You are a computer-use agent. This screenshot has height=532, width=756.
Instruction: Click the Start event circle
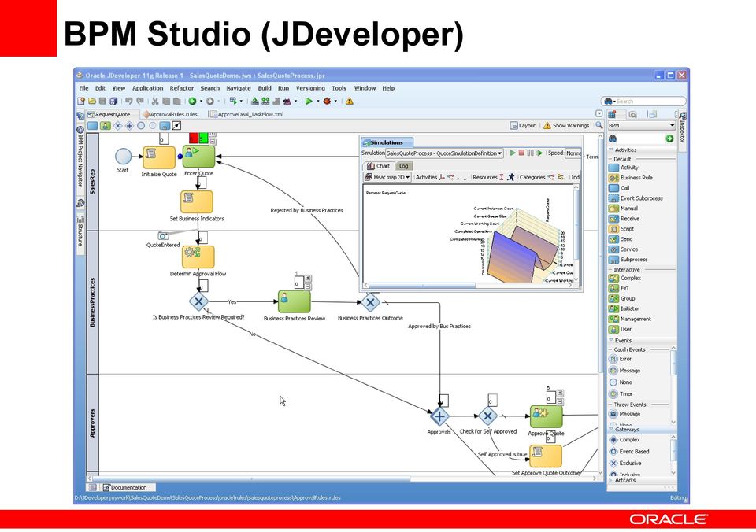click(x=123, y=156)
